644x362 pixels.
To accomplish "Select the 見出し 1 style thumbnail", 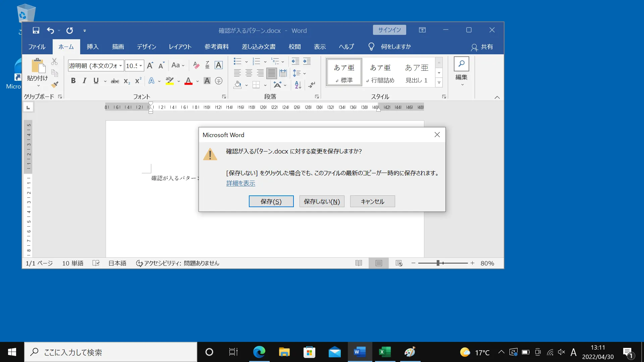I will click(x=417, y=72).
